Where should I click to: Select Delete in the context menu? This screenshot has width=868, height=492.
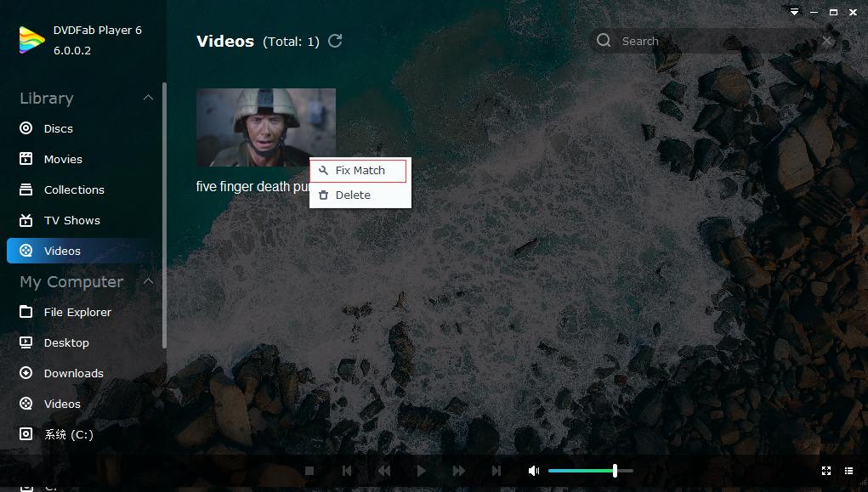(353, 195)
